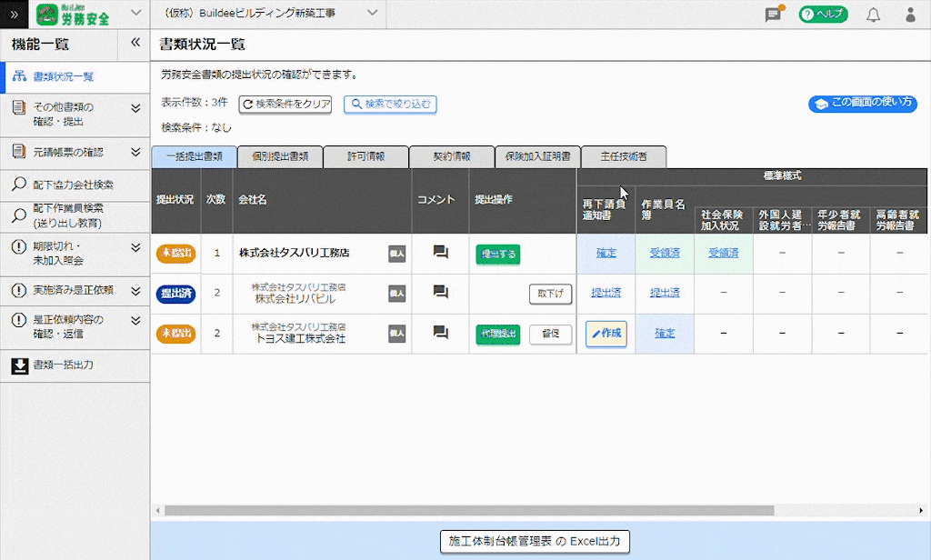Click 未提出 status badge for トヨス建工
The width and height of the screenshot is (931, 560).
point(175,334)
